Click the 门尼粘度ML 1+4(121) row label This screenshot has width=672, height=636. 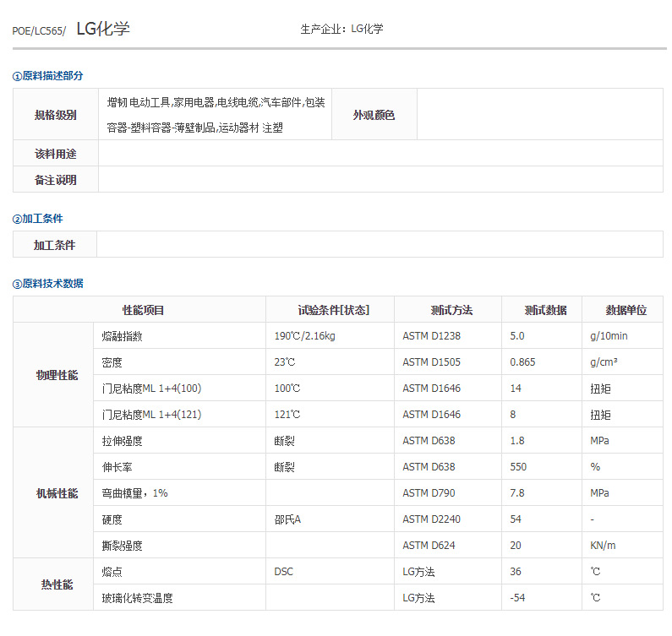151,415
